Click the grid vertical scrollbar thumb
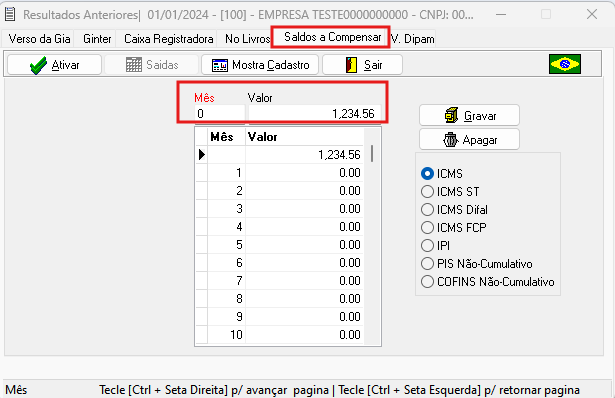The width and height of the screenshot is (615, 398). [371, 154]
